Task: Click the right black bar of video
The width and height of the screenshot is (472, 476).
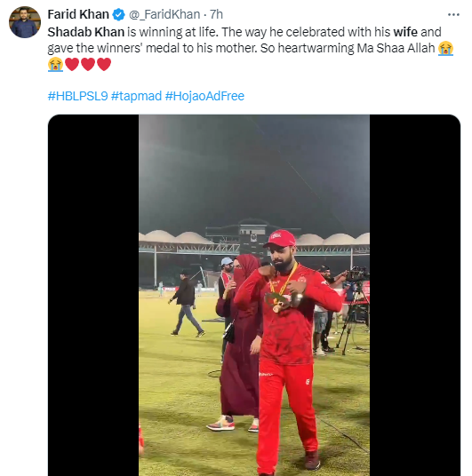Action: coord(415,295)
